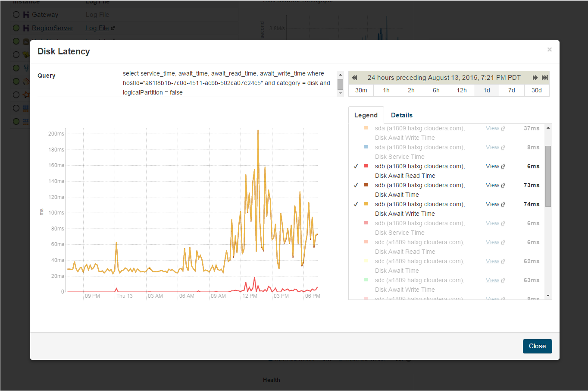The image size is (588, 391).
Task: Step forward one time period arrow
Action: pos(535,78)
